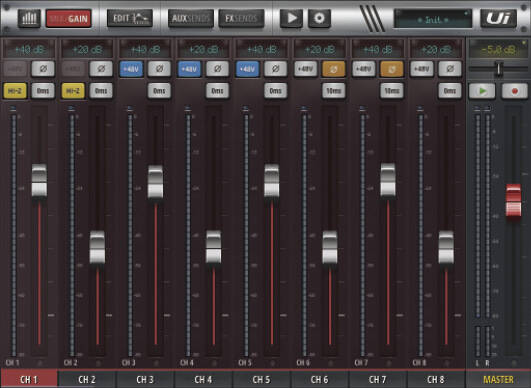
Task: Toggle phase invert on CH 1
Action: tap(43, 69)
